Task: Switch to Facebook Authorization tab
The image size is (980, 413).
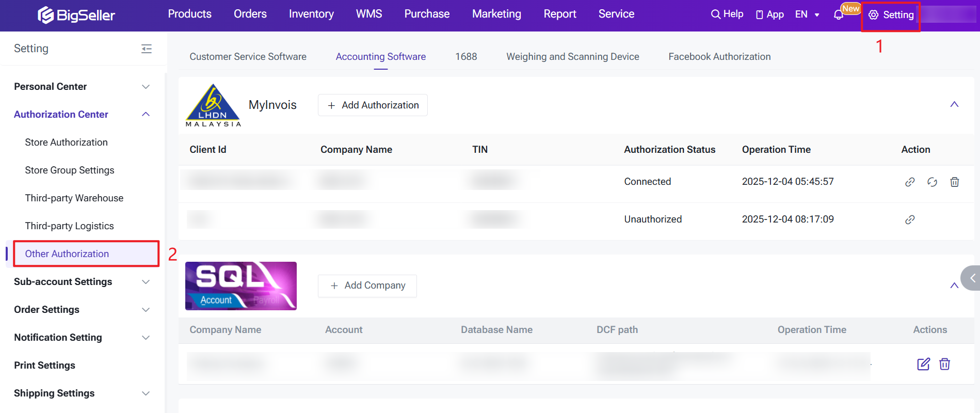Action: [x=719, y=57]
